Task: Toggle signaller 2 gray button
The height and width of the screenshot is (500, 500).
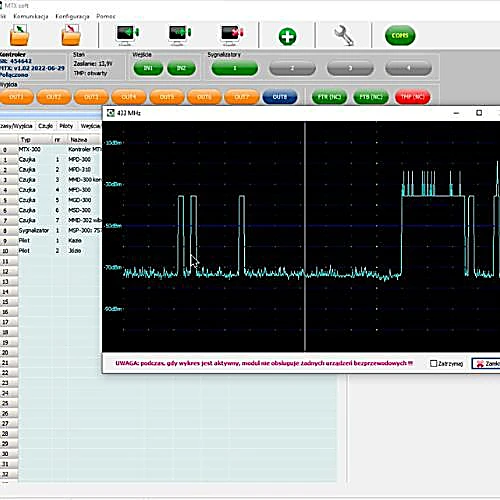Action: point(292,68)
